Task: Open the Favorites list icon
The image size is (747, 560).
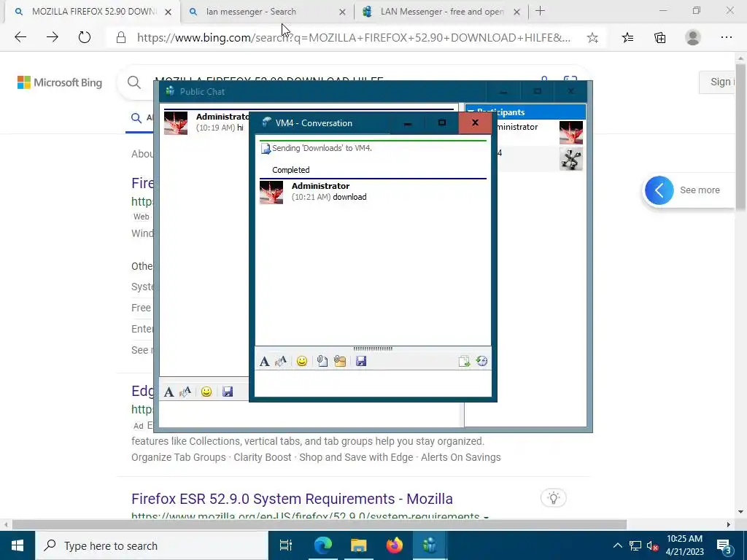Action: click(628, 38)
